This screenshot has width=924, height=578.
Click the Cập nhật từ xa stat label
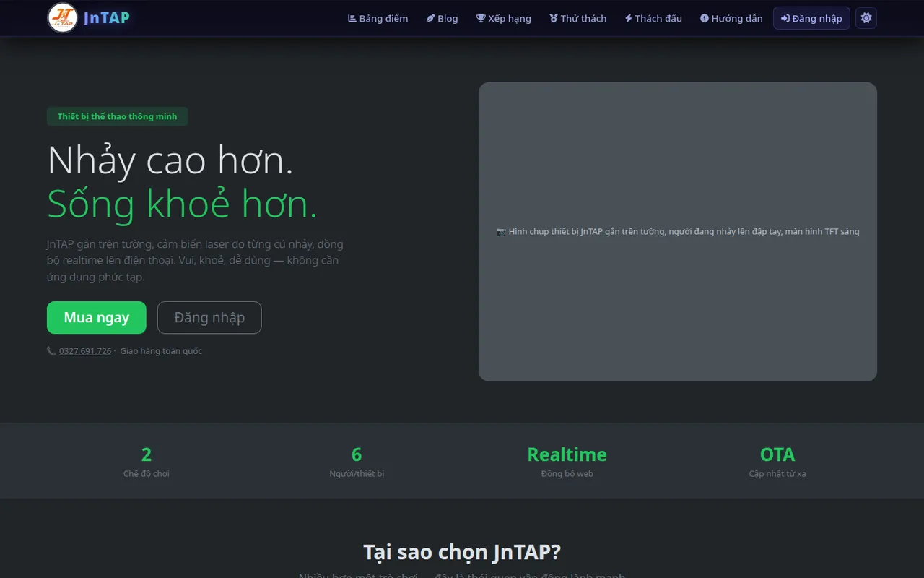pos(777,474)
